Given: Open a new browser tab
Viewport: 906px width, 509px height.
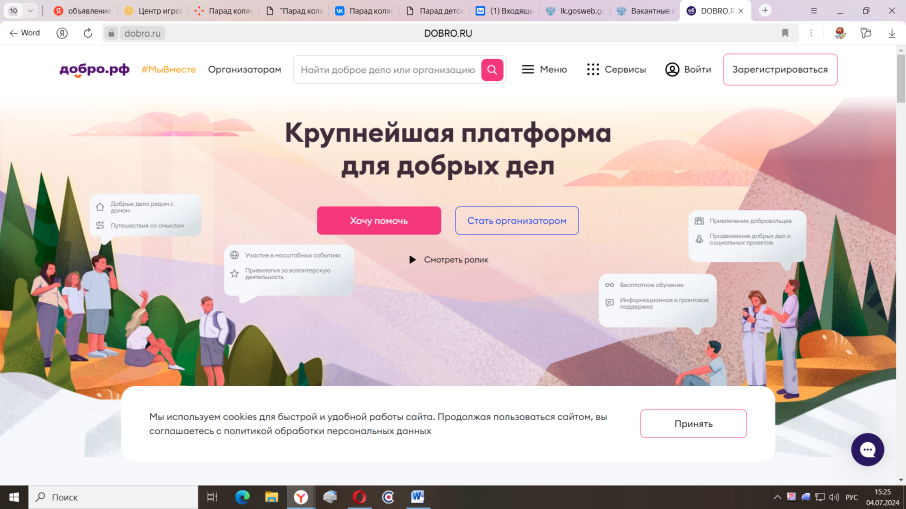Looking at the screenshot, I should click(765, 10).
